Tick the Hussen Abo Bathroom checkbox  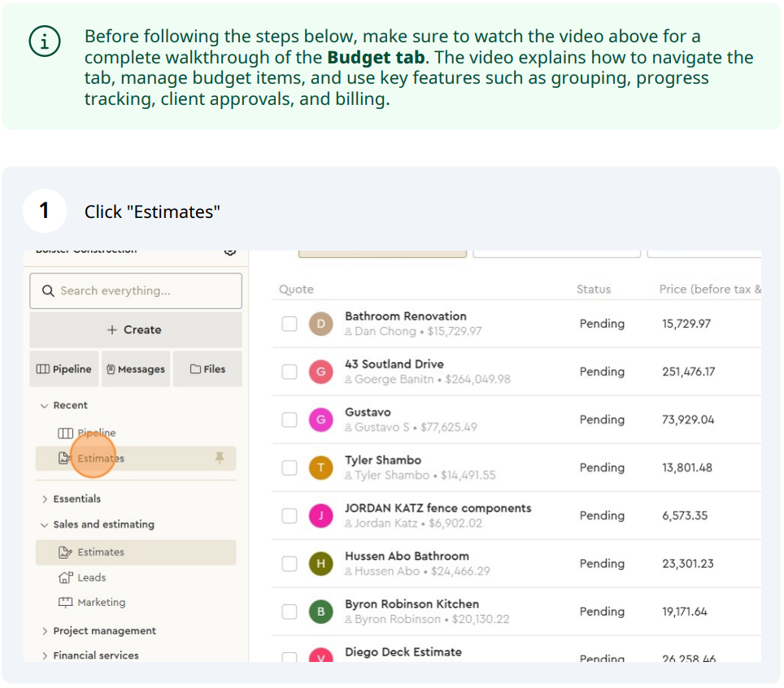tap(290, 564)
